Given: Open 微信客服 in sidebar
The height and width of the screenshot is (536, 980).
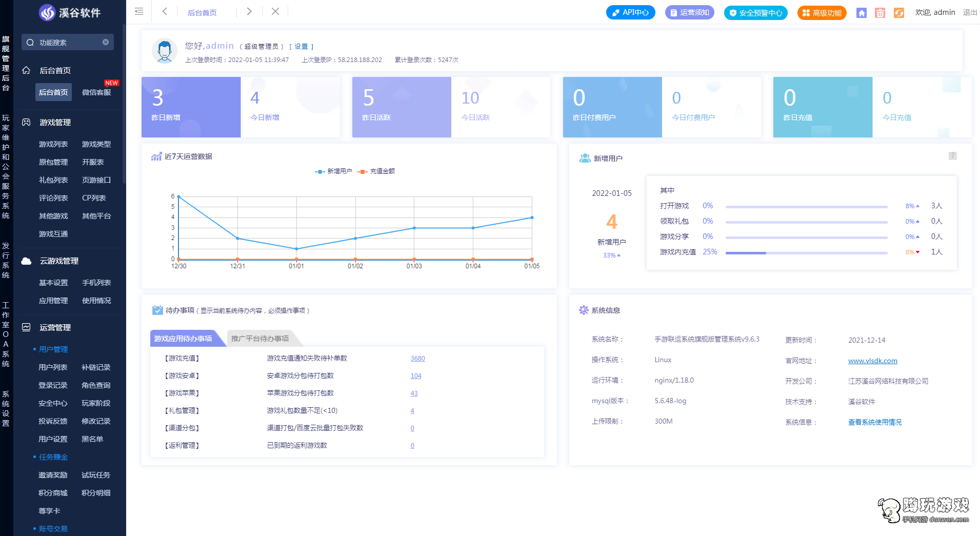Looking at the screenshot, I should click(96, 92).
